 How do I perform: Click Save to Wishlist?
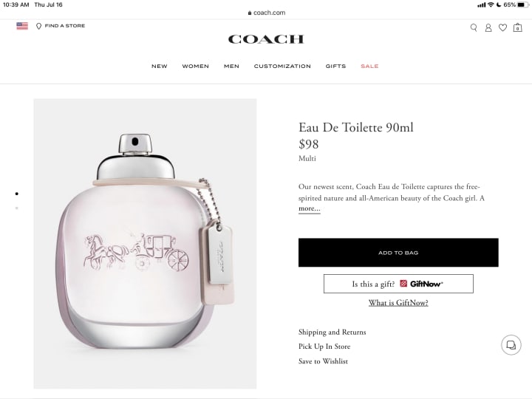coord(323,361)
